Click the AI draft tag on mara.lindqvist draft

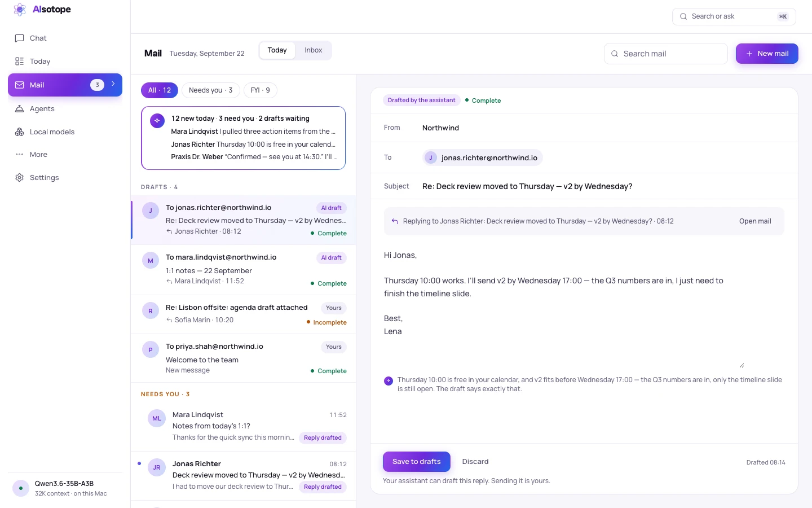(x=332, y=258)
